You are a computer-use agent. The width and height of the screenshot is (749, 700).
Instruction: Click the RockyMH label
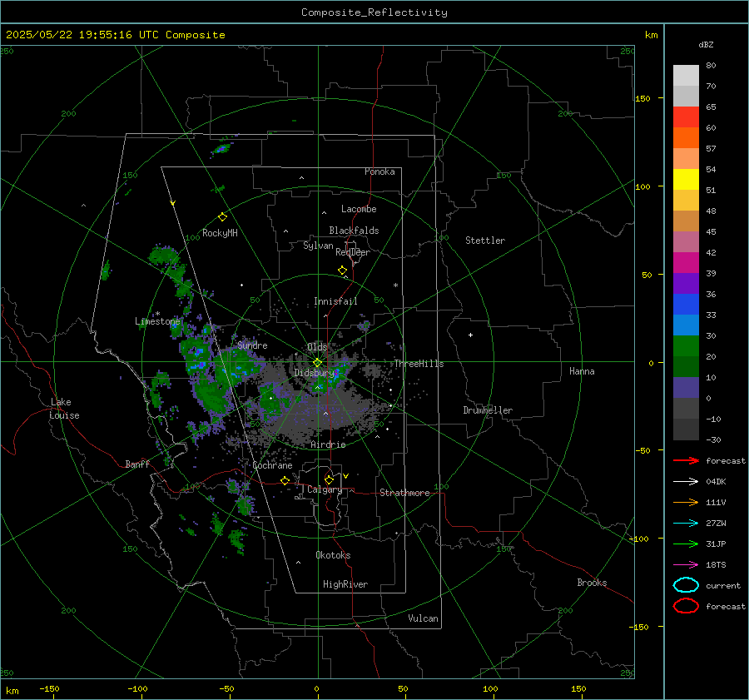220,233
